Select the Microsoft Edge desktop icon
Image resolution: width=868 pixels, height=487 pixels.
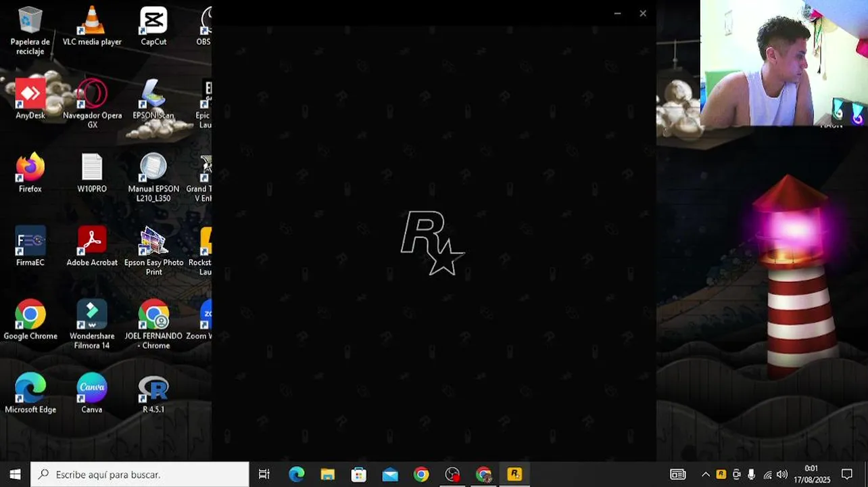[x=30, y=394]
